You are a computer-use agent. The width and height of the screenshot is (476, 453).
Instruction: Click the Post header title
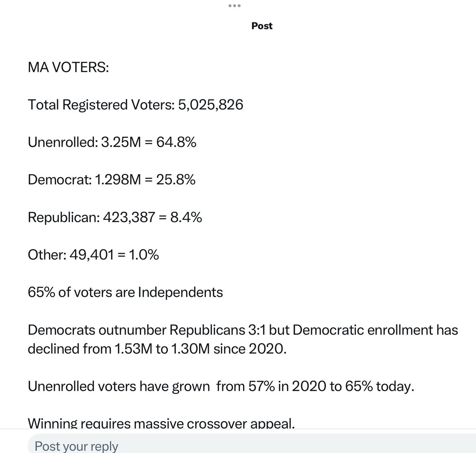[x=262, y=26]
